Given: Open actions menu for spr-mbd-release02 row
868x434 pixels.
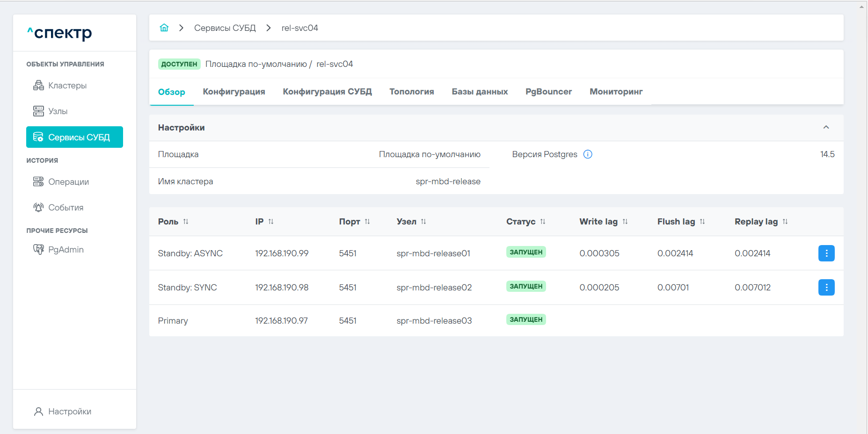Looking at the screenshot, I should [x=826, y=287].
